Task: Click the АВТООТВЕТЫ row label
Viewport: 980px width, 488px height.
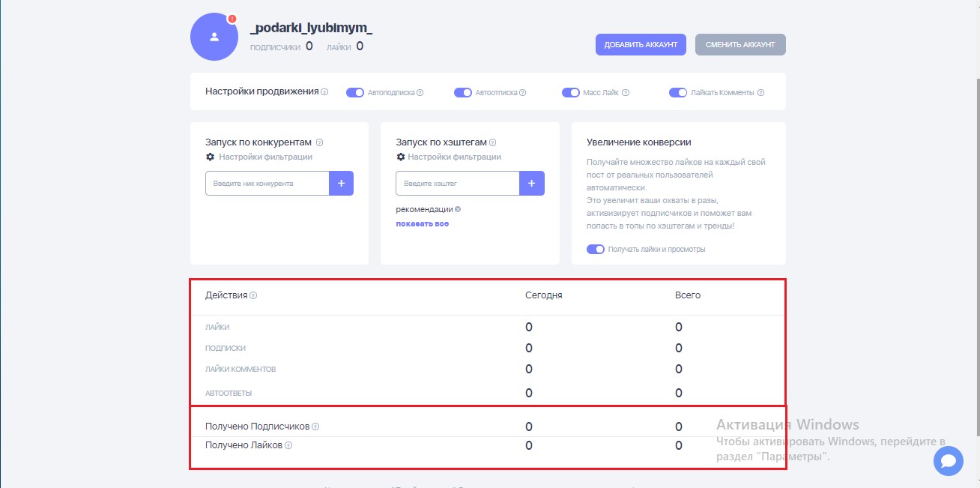Action: click(x=228, y=394)
